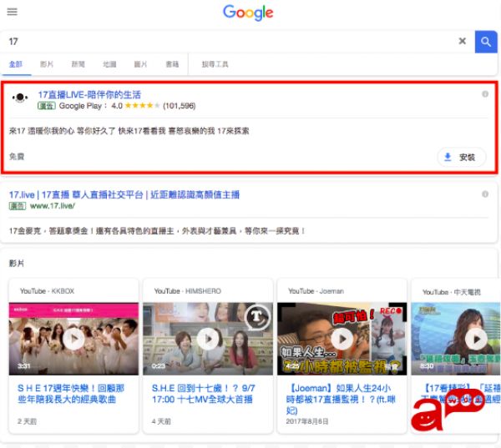Open the 17.live ad title link
The height and width of the screenshot is (448, 501).
coord(124,194)
